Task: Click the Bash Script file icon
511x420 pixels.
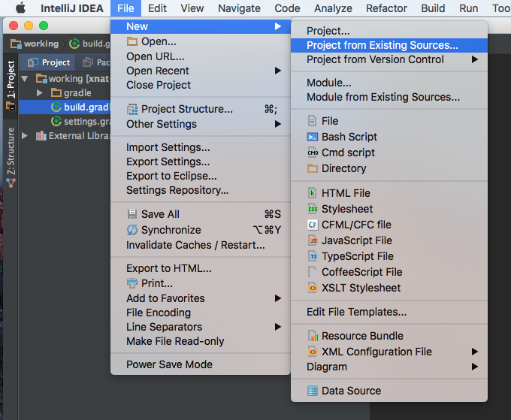Action: tap(313, 137)
